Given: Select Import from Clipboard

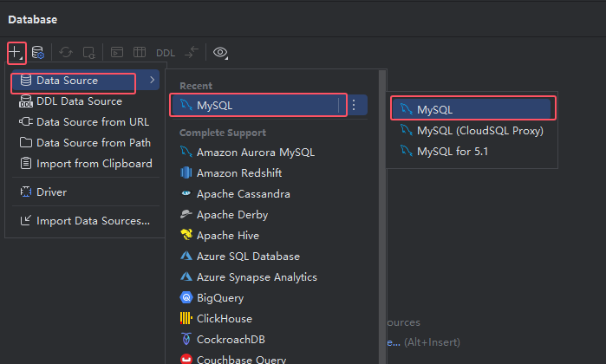Looking at the screenshot, I should (x=86, y=164).
